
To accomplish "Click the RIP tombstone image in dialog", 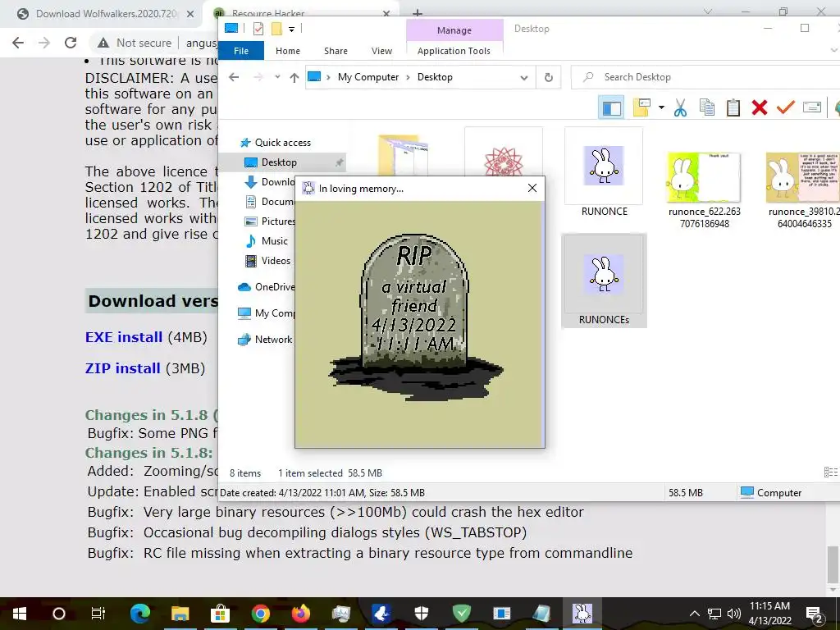I will tap(416, 317).
